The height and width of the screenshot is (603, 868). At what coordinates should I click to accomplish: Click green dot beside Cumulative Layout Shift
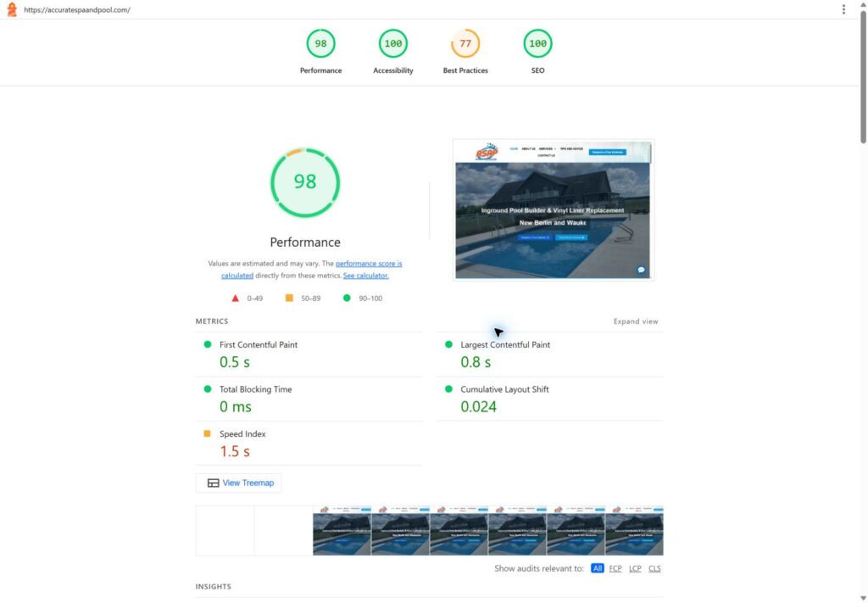tap(449, 389)
